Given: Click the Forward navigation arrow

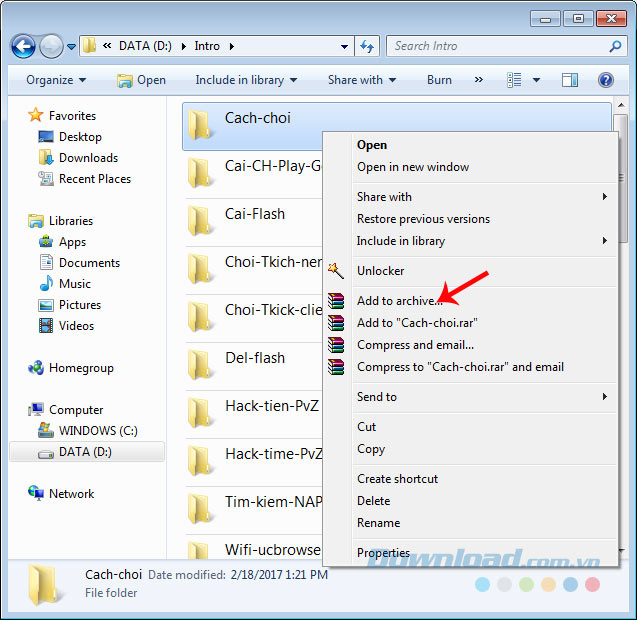Looking at the screenshot, I should click(x=51, y=46).
